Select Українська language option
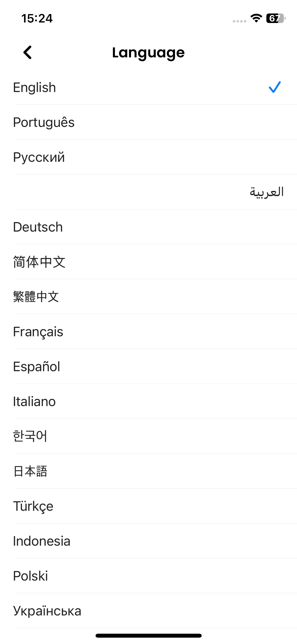Screen dimensions: 297x644 [148, 611]
